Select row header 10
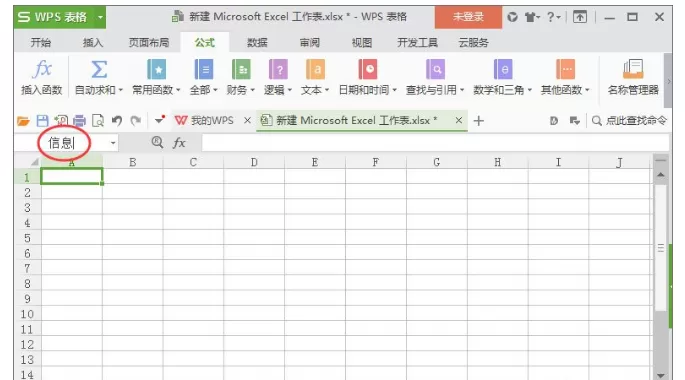 (x=27, y=314)
